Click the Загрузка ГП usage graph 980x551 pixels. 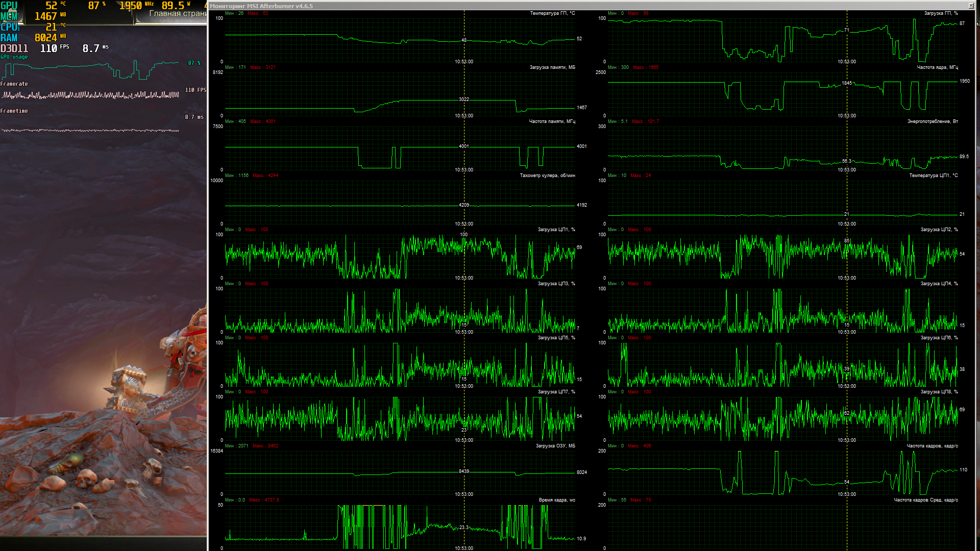[782, 40]
